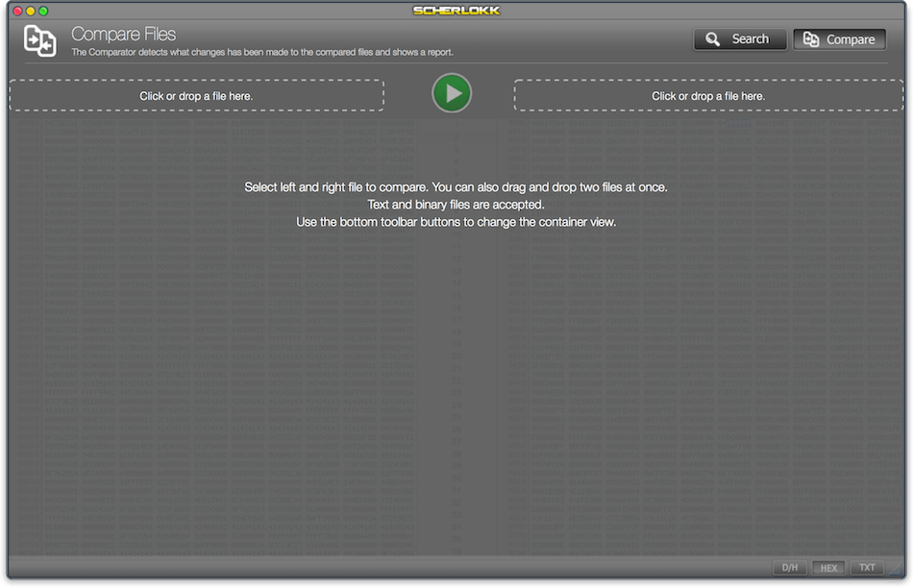913x588 pixels.
Task: Click the SCHERLOKK title logo
Action: 456,11
